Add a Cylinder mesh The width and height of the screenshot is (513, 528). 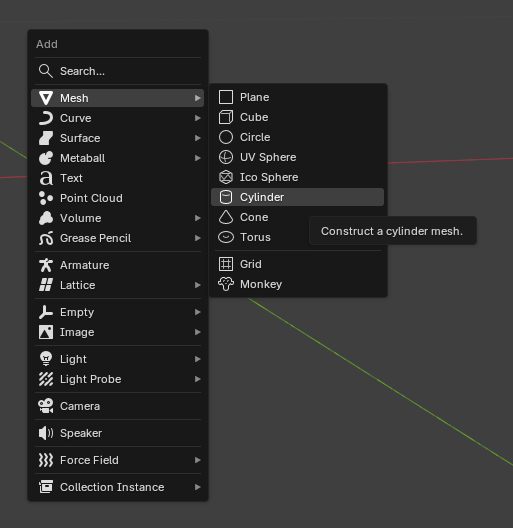(297, 197)
